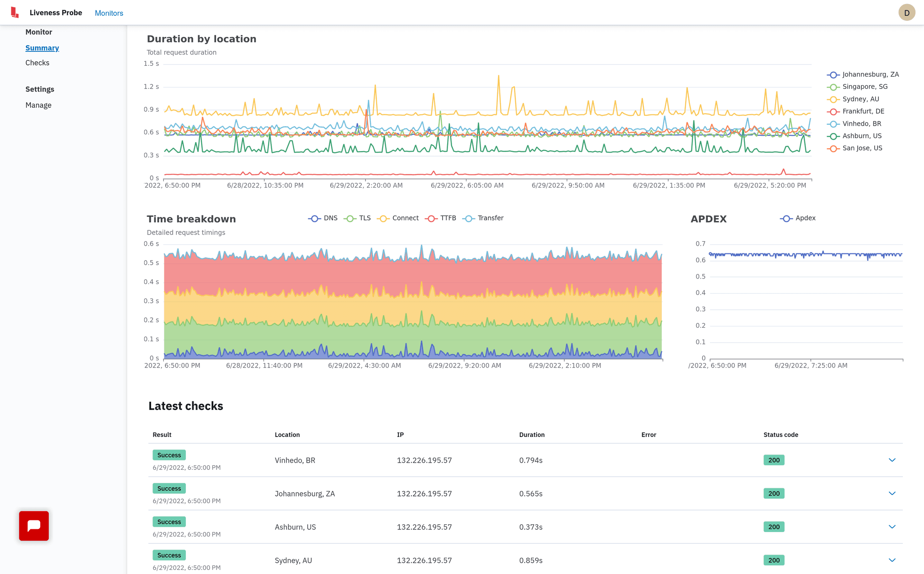Click the Settings section label

[x=40, y=89]
